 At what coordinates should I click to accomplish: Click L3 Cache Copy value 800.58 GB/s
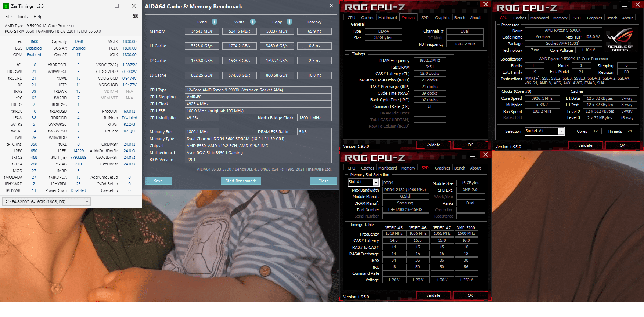click(277, 75)
